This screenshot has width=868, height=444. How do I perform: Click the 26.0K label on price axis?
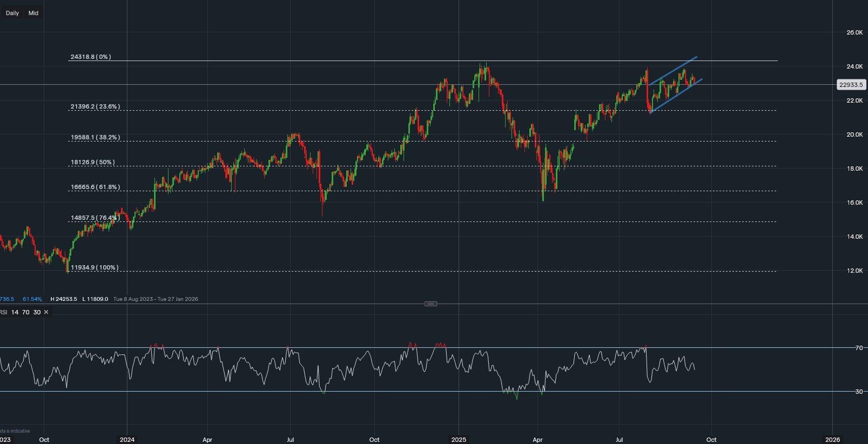[x=854, y=32]
